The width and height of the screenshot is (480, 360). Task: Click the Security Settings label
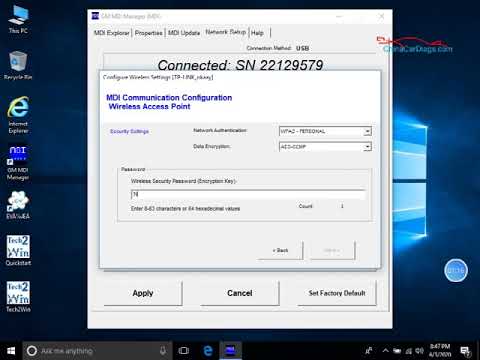[x=129, y=131]
